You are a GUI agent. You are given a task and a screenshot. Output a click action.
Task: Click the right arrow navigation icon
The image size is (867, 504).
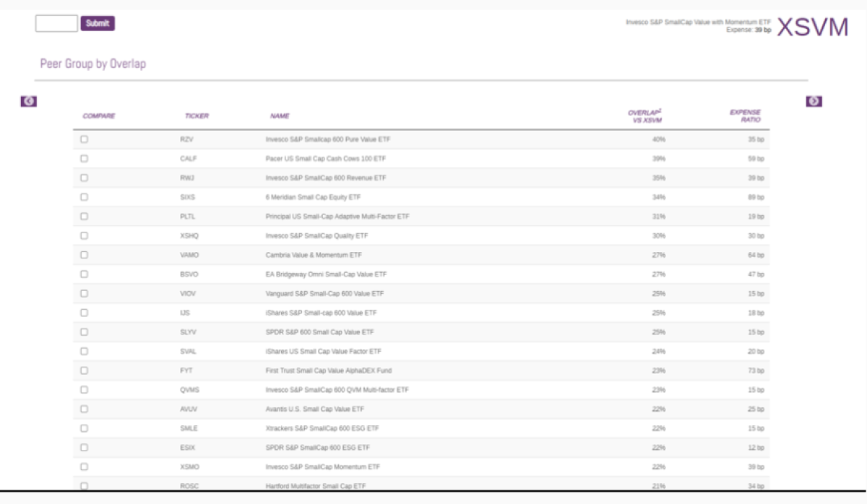click(814, 101)
